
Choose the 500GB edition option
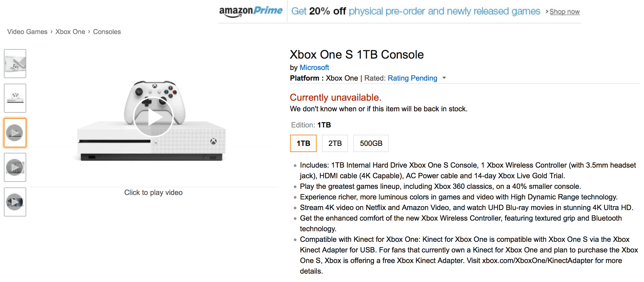point(371,143)
